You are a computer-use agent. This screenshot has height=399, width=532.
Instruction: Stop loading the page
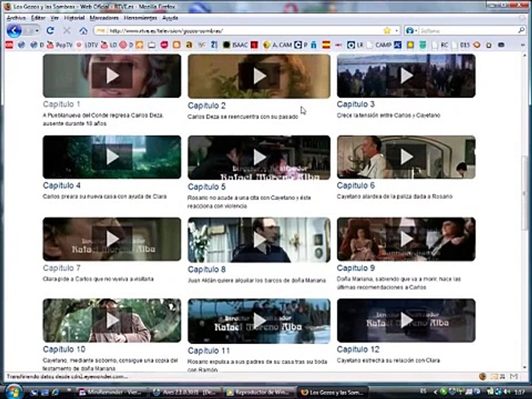click(x=67, y=31)
